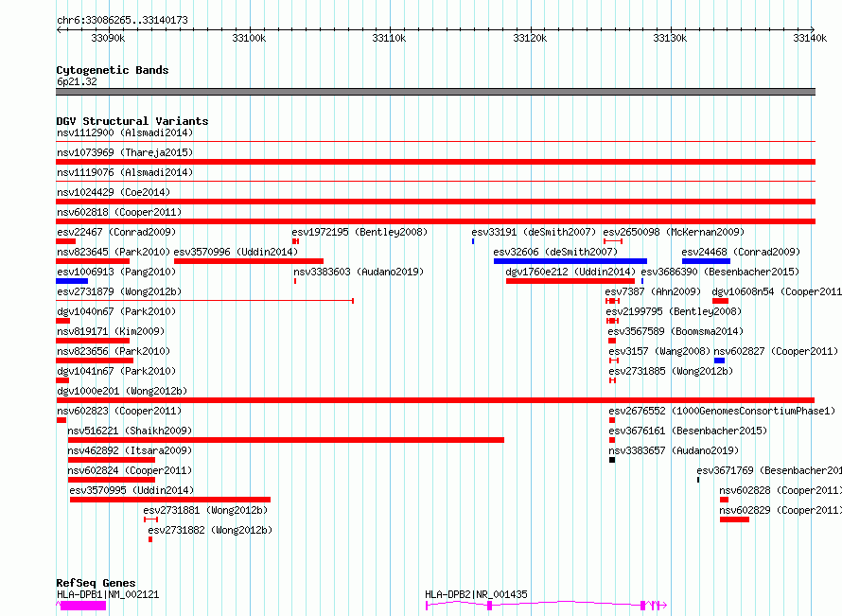This screenshot has width=842, height=616.
Task: Open the DGV Structural Variants track title
Action: click(132, 121)
